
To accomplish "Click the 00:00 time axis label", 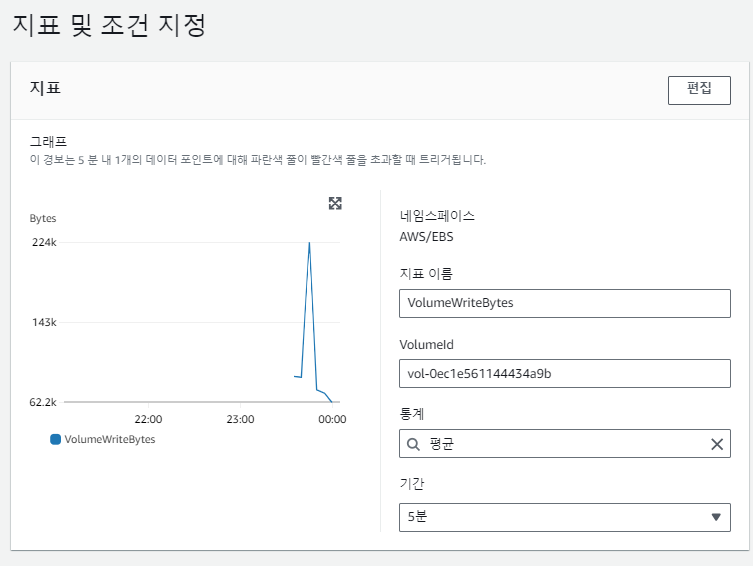I will pyautogui.click(x=331, y=419).
